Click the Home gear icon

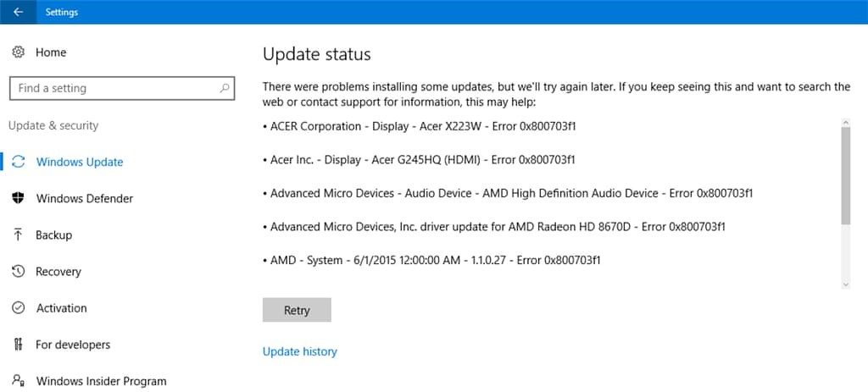(x=18, y=52)
